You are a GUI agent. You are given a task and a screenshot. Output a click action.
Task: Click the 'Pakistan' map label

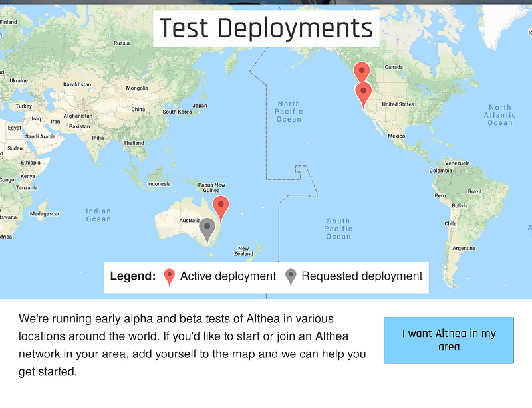coord(79,126)
